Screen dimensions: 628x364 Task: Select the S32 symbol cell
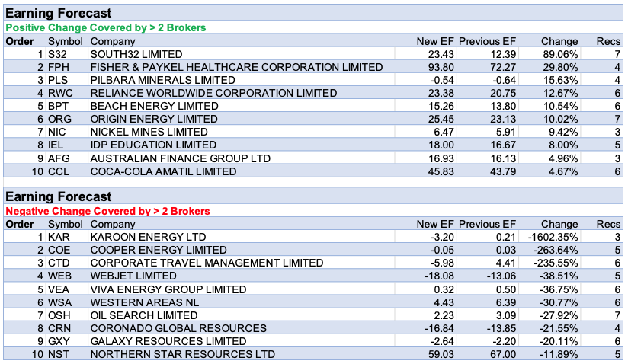pos(58,54)
